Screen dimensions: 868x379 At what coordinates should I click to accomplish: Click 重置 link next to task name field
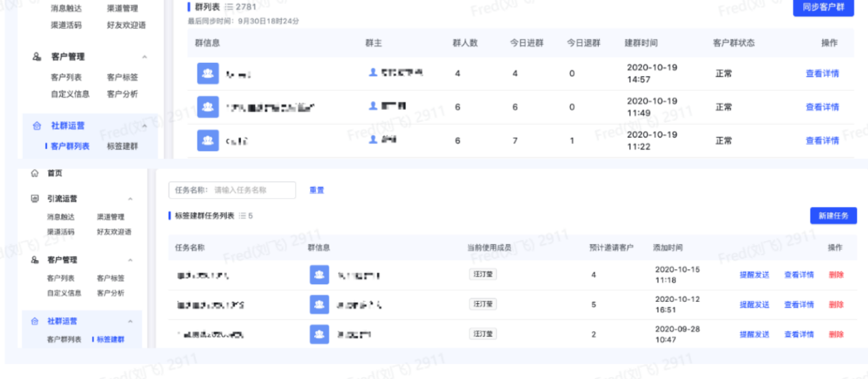tap(316, 191)
